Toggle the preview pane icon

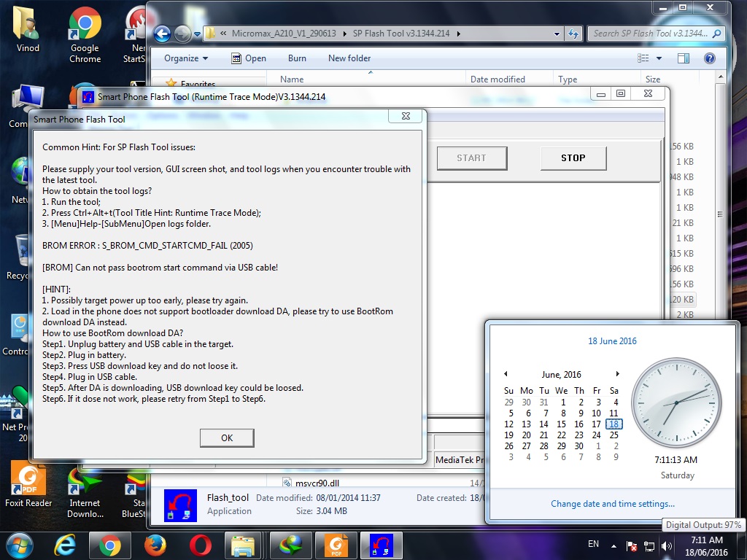tap(683, 58)
